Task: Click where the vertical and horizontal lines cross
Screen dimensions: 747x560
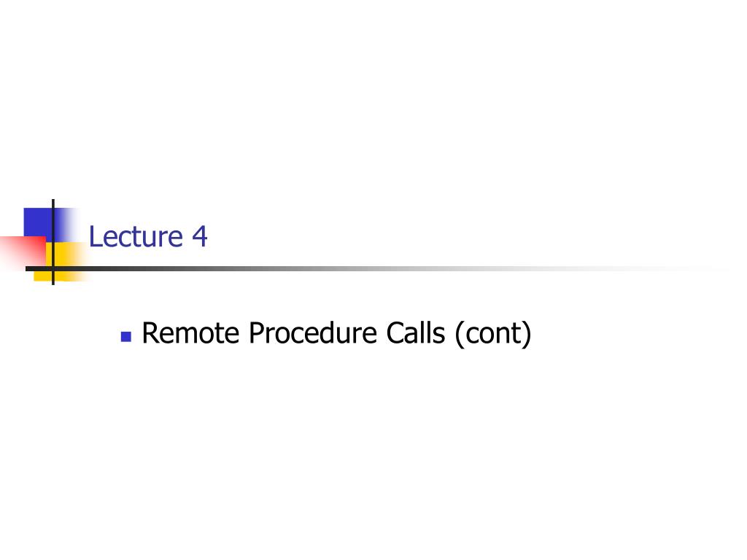Action: click(53, 269)
